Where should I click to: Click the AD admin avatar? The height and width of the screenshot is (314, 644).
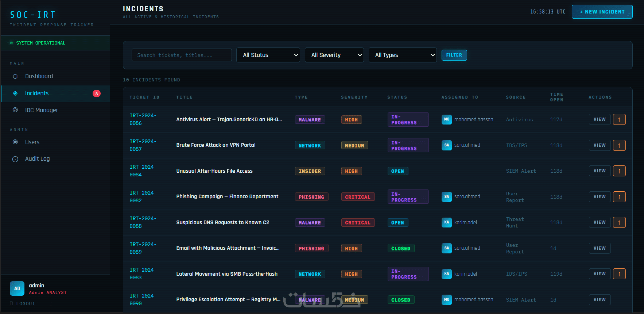(17, 288)
